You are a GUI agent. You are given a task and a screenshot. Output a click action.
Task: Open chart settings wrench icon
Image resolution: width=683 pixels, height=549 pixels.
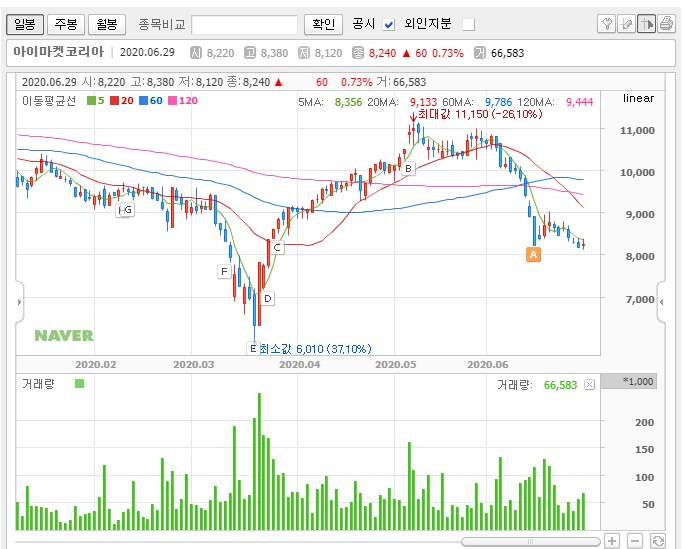coord(606,24)
